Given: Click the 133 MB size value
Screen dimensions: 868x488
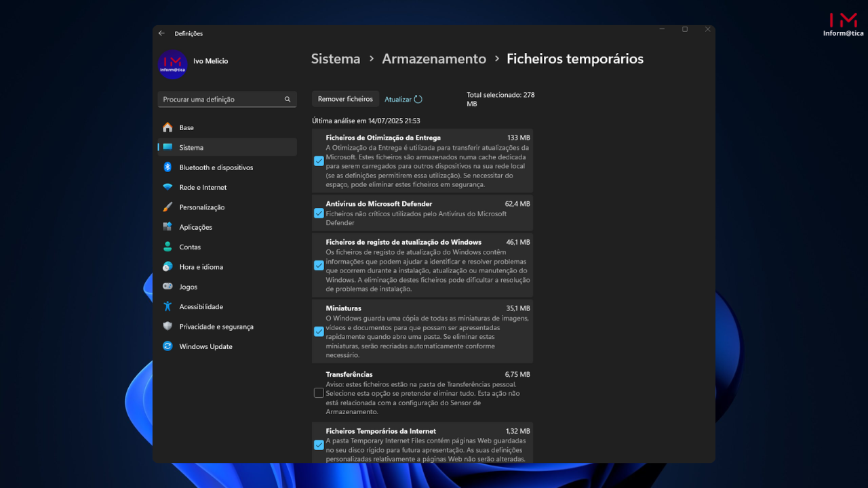Looking at the screenshot, I should coord(519,138).
